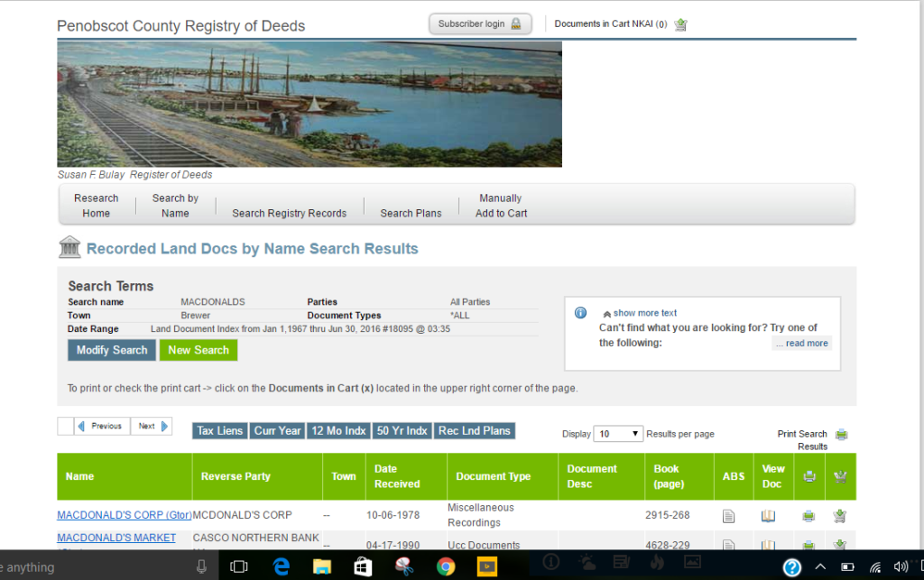Click the Print Search Results printer icon
Screen dimensions: 924x580
[x=842, y=434]
